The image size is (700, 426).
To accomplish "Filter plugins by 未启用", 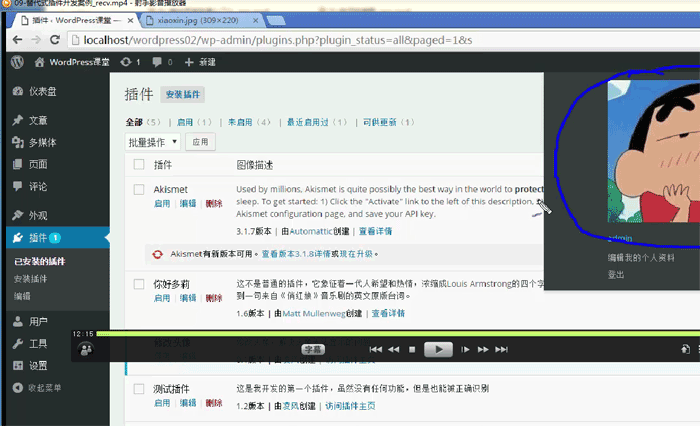I will click(x=240, y=122).
